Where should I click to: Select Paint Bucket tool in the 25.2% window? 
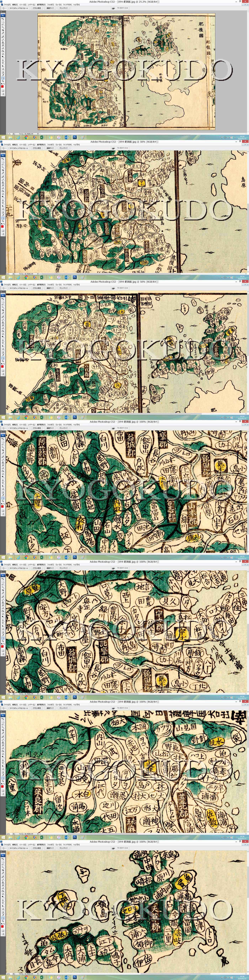3,51
